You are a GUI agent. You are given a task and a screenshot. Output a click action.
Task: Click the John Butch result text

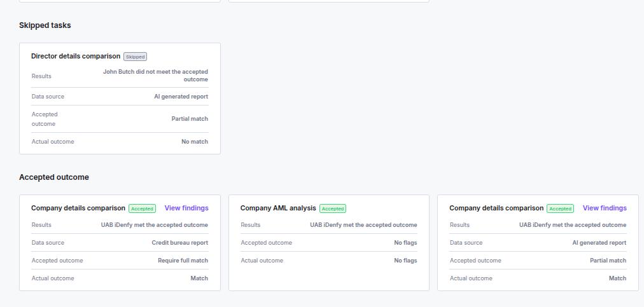point(155,76)
